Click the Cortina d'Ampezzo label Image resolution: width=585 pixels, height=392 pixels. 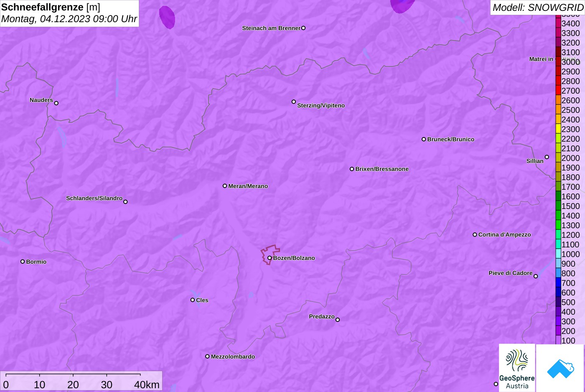[x=505, y=234]
